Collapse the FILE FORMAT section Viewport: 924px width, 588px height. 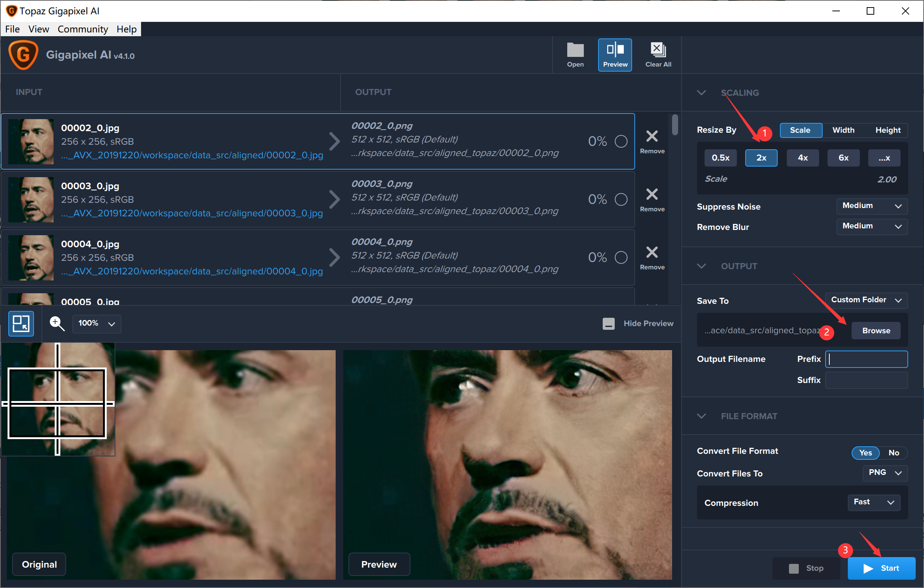click(701, 416)
